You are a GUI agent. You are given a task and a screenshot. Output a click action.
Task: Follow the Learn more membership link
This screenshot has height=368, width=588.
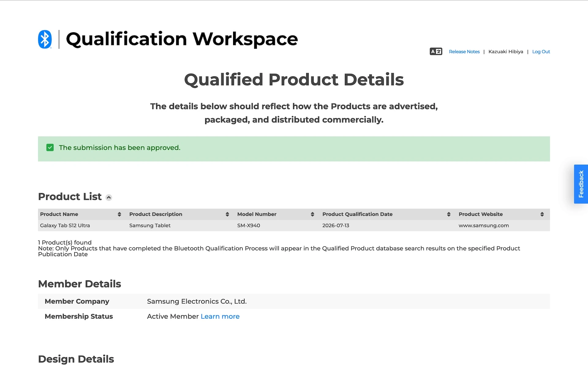coord(220,317)
